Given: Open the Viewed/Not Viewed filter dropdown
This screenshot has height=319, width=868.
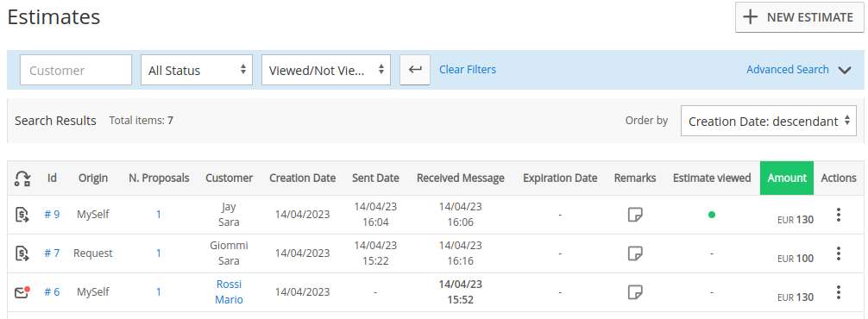Looking at the screenshot, I should (326, 70).
